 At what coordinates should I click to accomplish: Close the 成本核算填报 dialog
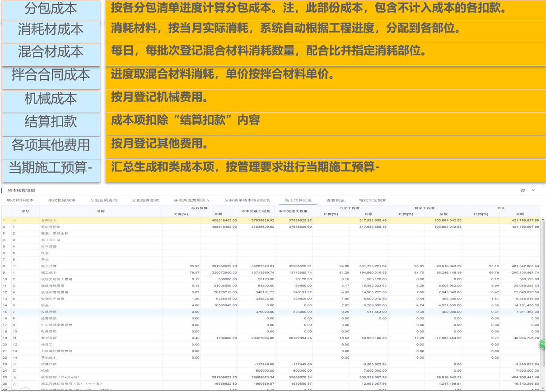pos(533,190)
